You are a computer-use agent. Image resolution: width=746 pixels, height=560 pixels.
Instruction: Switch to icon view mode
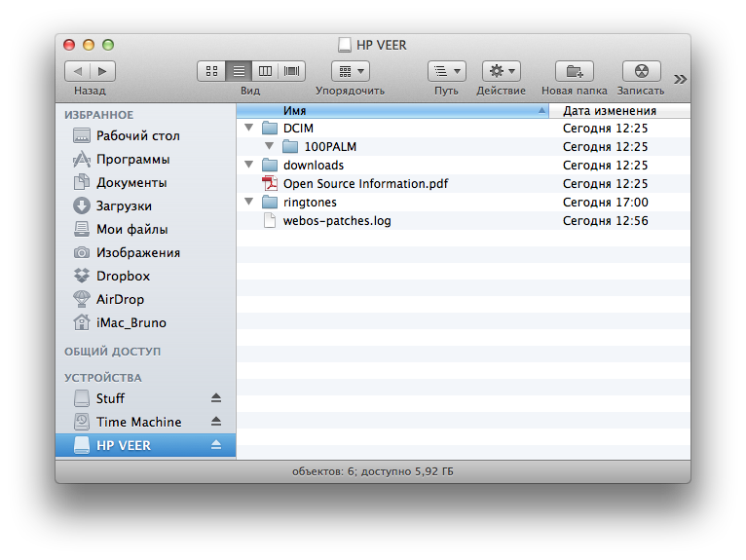211,71
